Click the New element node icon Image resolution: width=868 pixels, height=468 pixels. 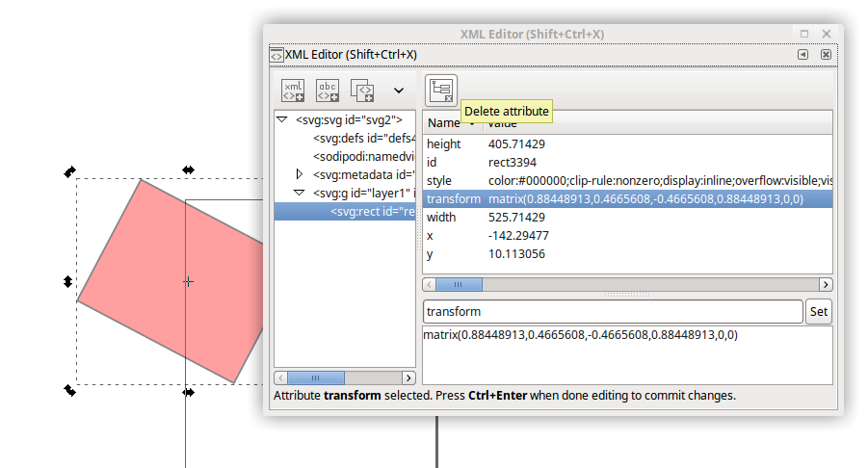[293, 91]
